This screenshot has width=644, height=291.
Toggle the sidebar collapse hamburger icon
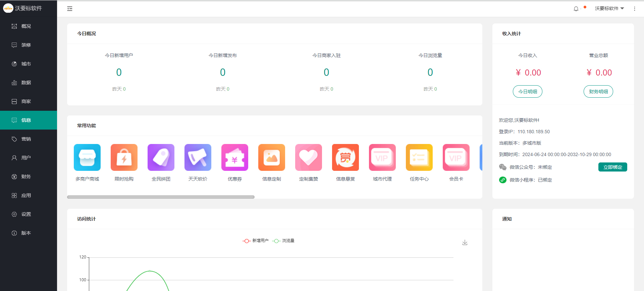(70, 9)
